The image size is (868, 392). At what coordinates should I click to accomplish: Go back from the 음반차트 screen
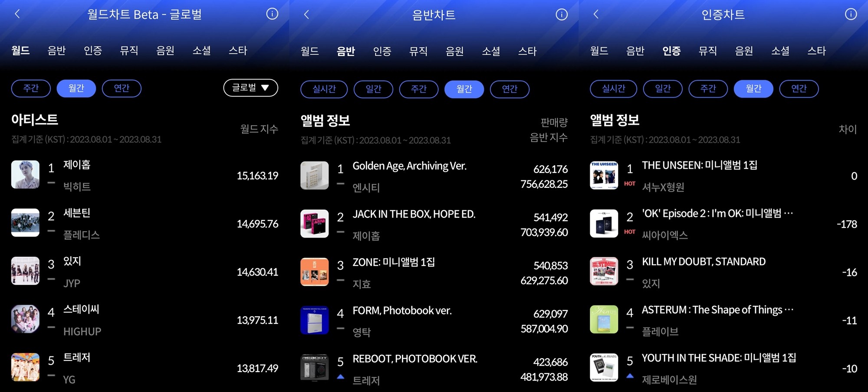[x=306, y=15]
